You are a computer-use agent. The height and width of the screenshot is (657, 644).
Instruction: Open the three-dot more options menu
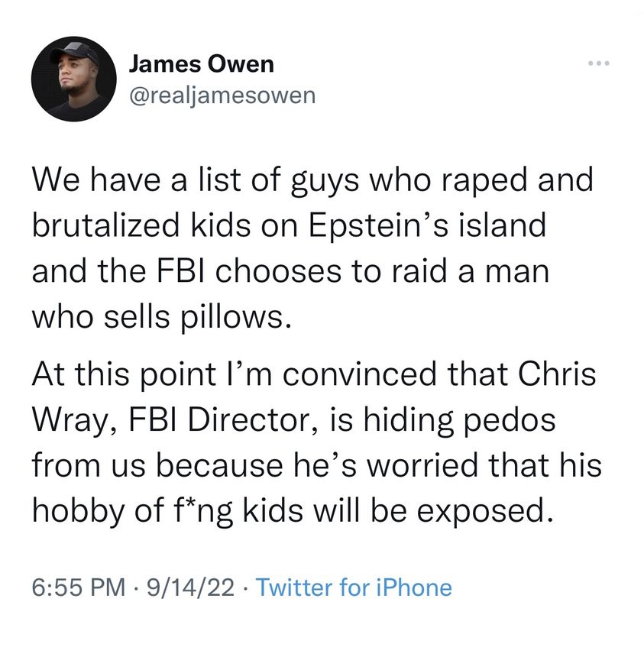(600, 63)
